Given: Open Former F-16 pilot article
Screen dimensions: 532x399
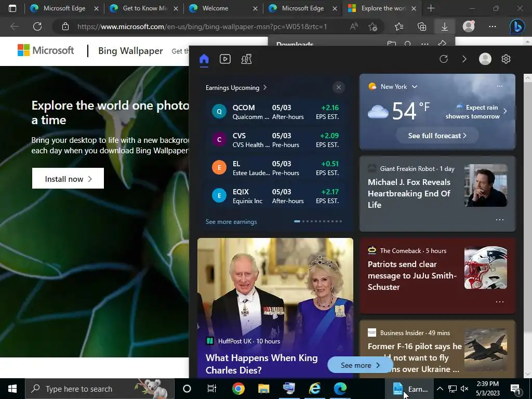Looking at the screenshot, I should 414,357.
